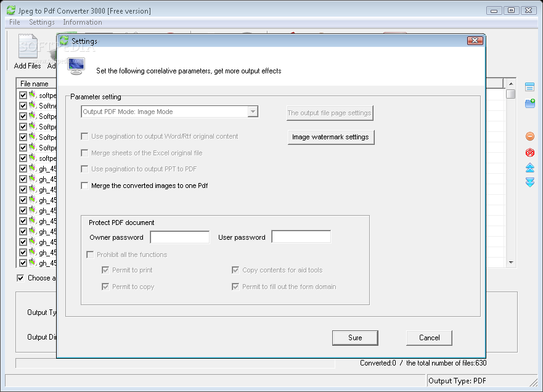Click the Owner password field

click(180, 237)
